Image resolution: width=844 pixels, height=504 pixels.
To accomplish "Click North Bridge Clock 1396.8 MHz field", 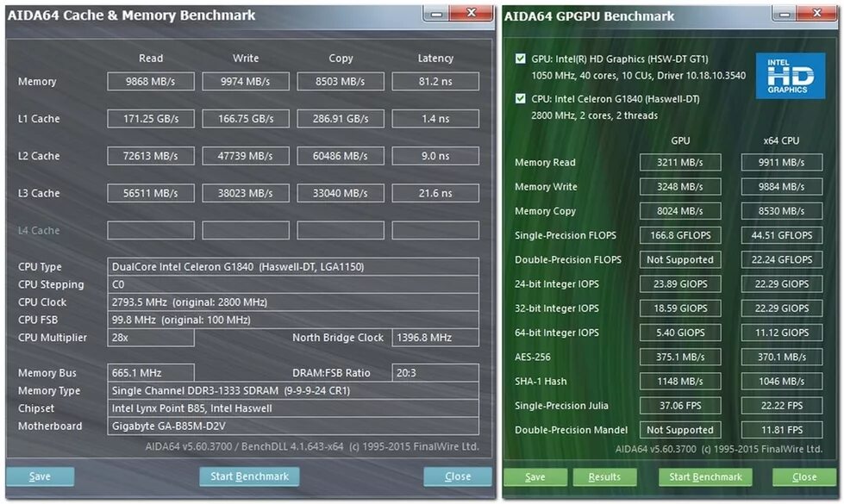I will point(435,337).
